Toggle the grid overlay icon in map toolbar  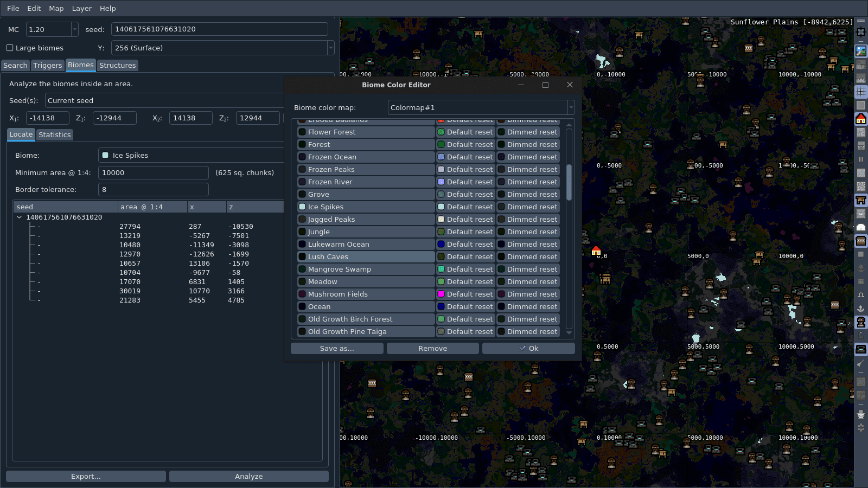click(861, 92)
